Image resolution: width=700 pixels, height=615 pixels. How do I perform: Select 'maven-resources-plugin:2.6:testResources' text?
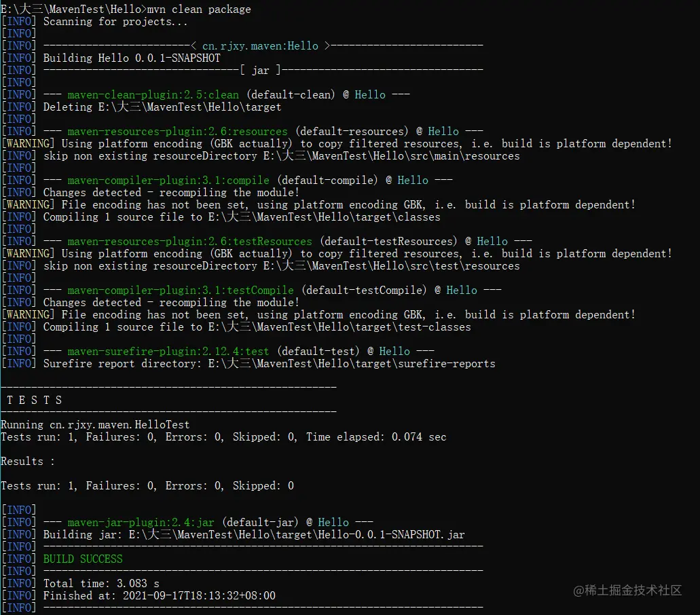189,242
